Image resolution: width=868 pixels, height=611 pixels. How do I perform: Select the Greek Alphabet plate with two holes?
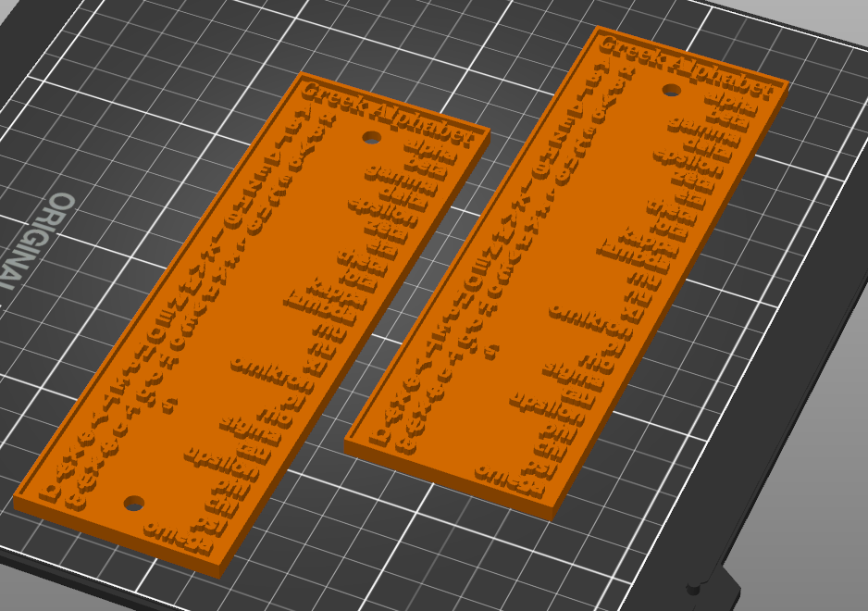(x=252, y=324)
